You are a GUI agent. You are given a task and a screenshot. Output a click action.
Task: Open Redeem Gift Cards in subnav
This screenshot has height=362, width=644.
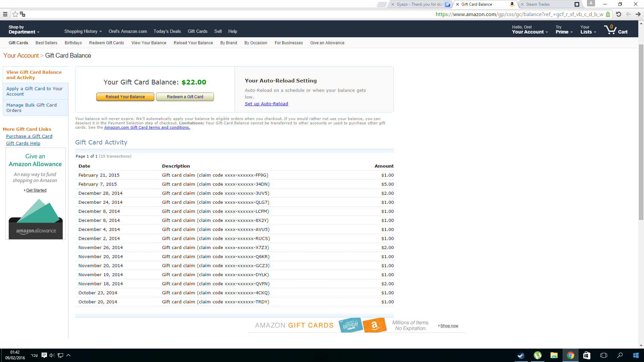coord(107,43)
